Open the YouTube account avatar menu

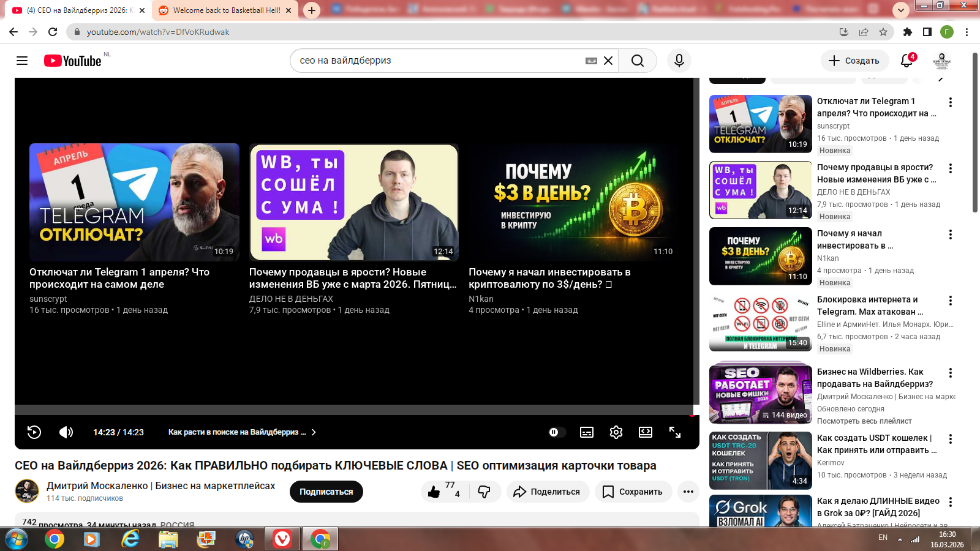[941, 61]
